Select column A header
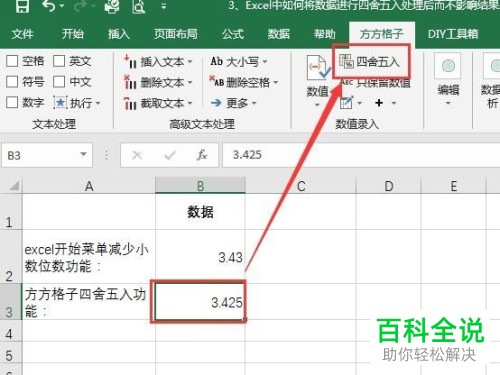The image size is (500, 375). [89, 186]
